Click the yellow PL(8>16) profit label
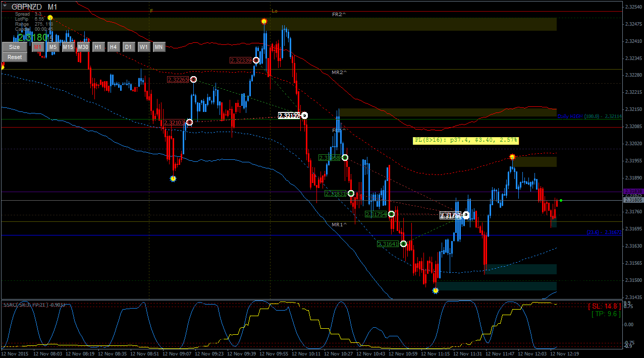Viewport: 644px width, 358px height. 466,140
